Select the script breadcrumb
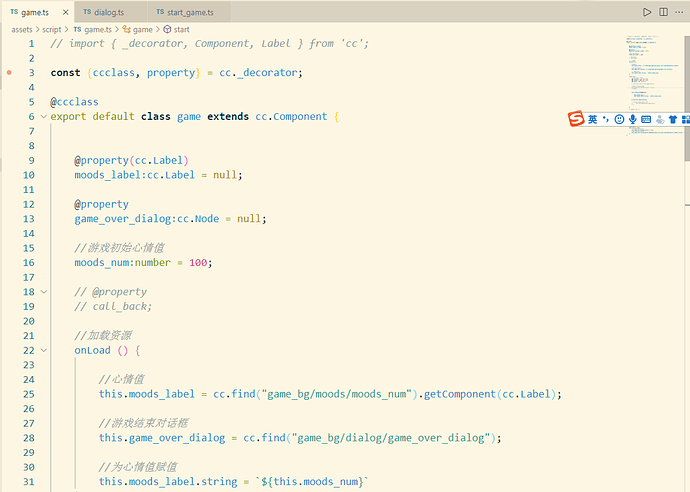Image resolution: width=690 pixels, height=492 pixels. (51, 29)
